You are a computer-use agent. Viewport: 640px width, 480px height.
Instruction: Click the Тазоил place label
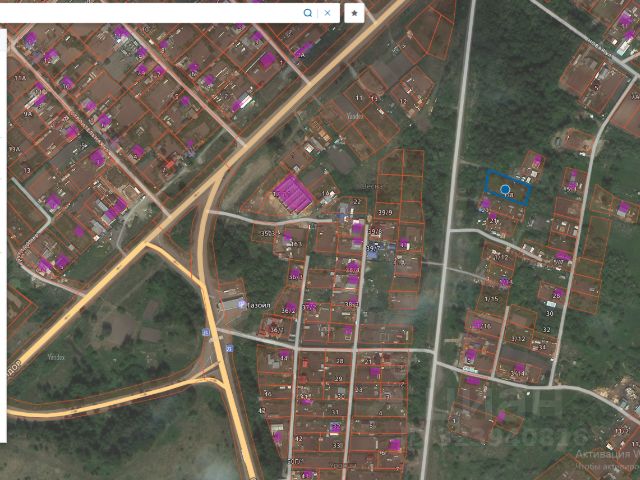[259, 305]
